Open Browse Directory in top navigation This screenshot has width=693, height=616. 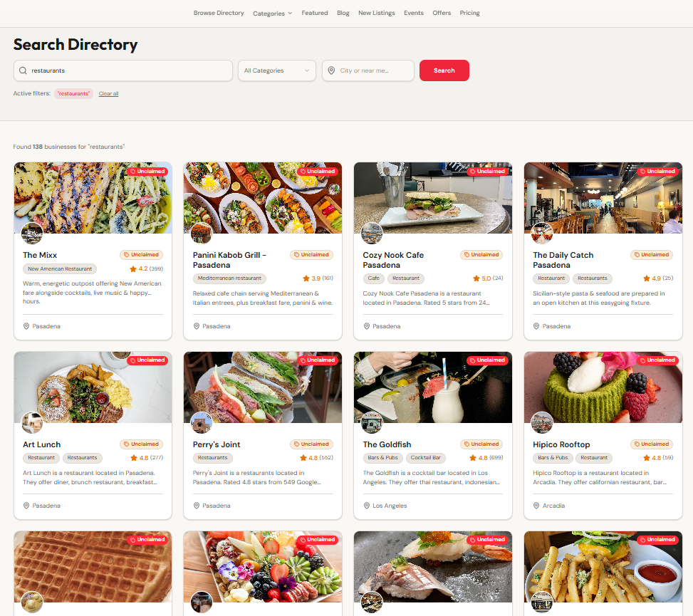(219, 13)
